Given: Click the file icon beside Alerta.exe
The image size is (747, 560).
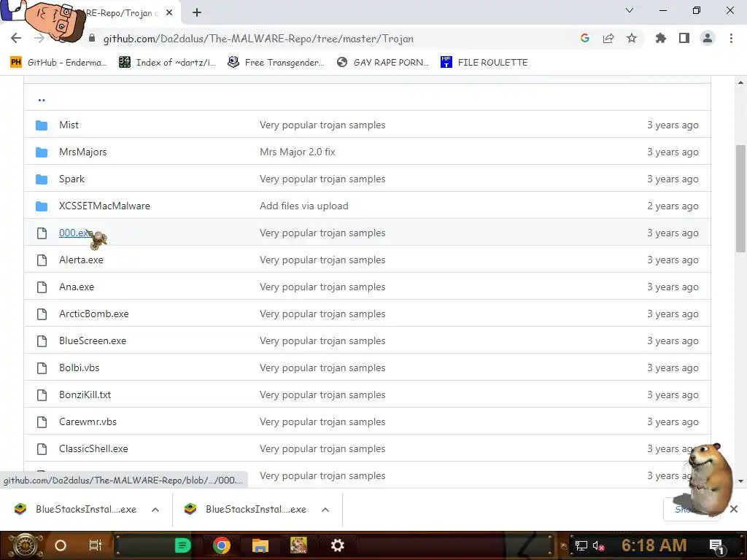Looking at the screenshot, I should tap(42, 260).
